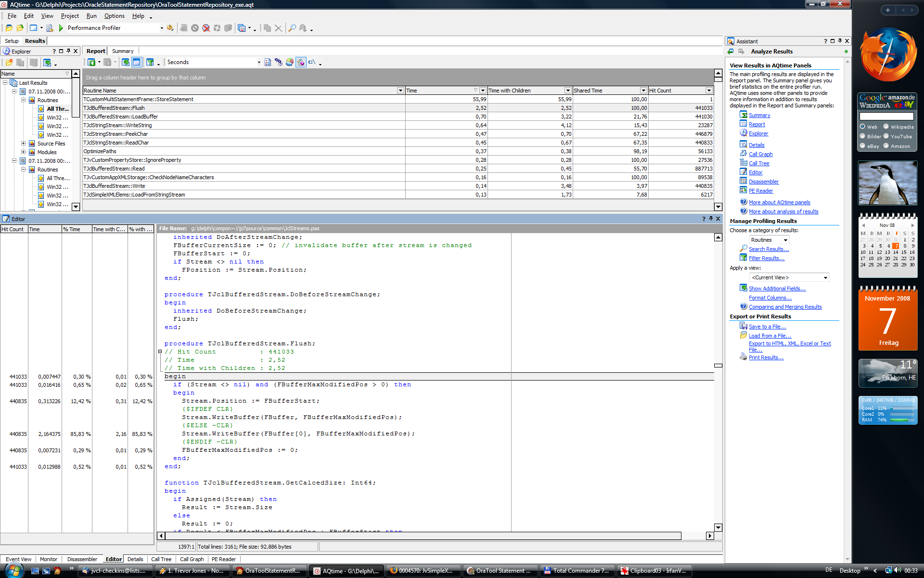Screen dimensions: 924x578
Task: Click the open project folder icon
Action: pyautogui.click(x=9, y=28)
